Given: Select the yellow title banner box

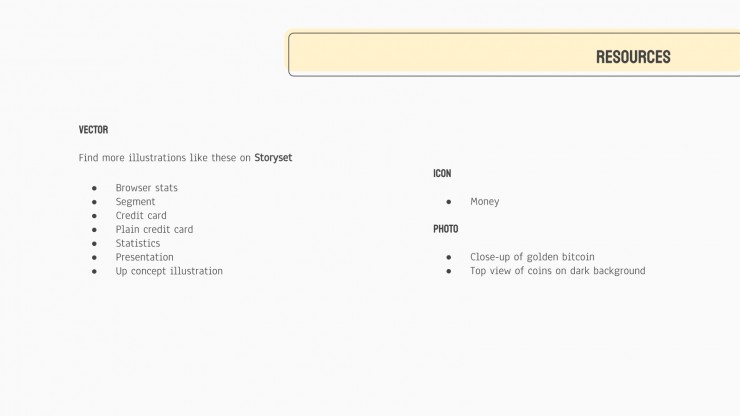Looking at the screenshot, I should pos(514,54).
